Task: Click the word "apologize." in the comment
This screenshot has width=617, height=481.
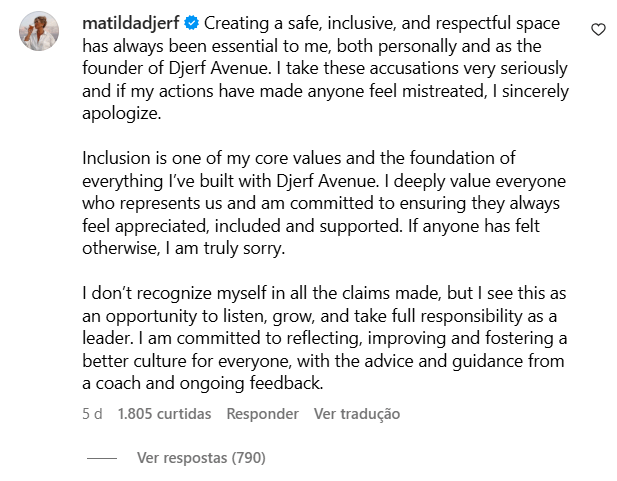Action: tap(122, 114)
